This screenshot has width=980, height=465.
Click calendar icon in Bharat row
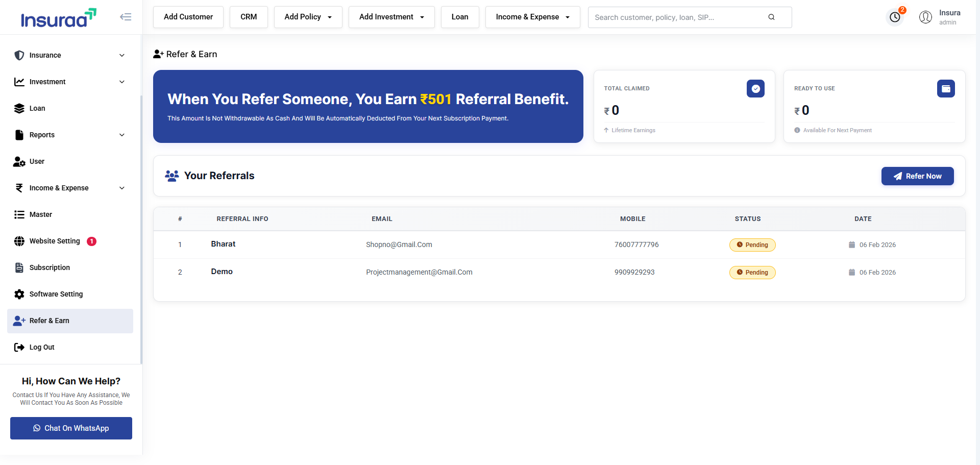tap(852, 245)
